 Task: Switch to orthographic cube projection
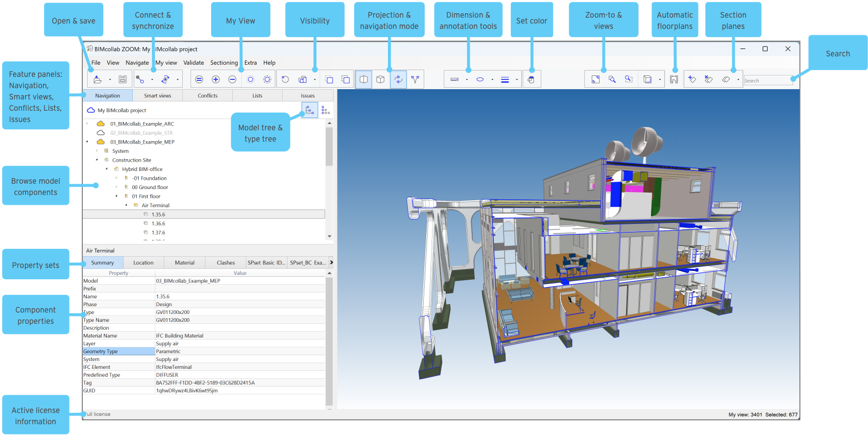click(381, 79)
